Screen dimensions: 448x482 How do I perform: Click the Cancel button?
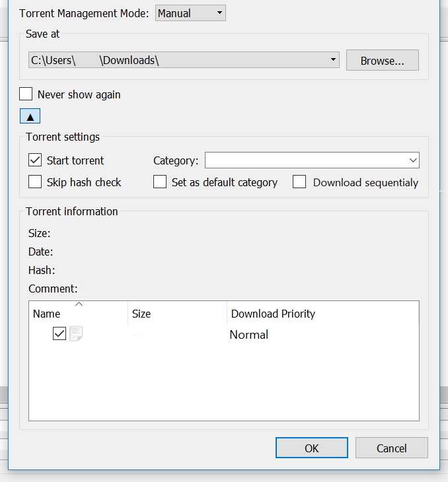coord(391,448)
